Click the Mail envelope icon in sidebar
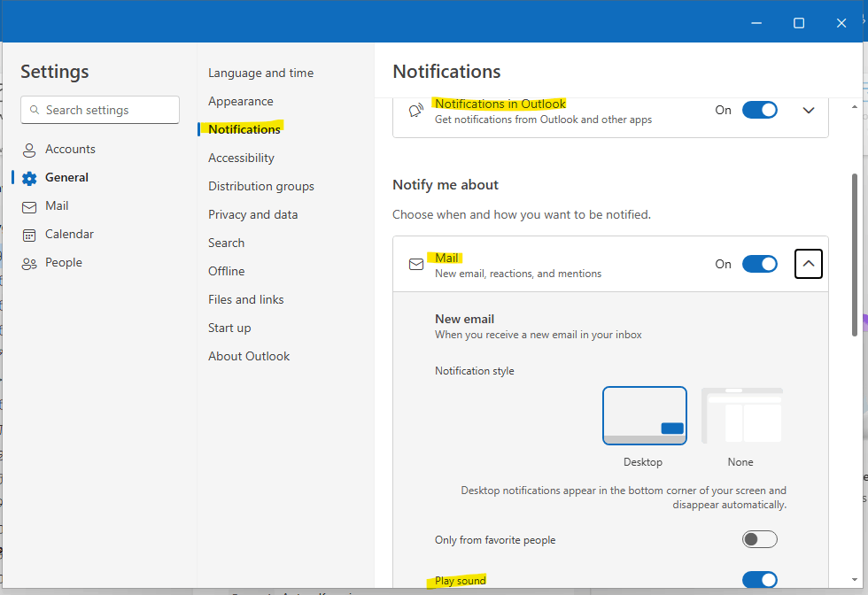 [x=28, y=207]
